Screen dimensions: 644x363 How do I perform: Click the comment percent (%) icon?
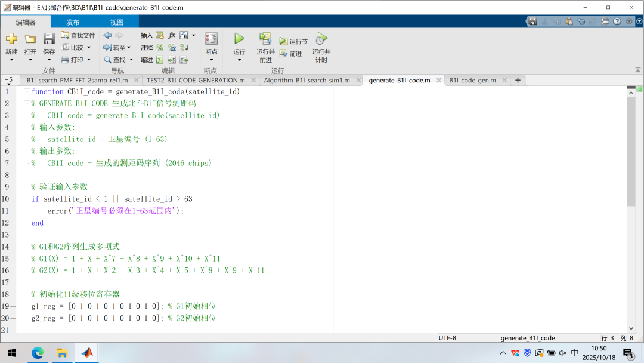(x=160, y=48)
